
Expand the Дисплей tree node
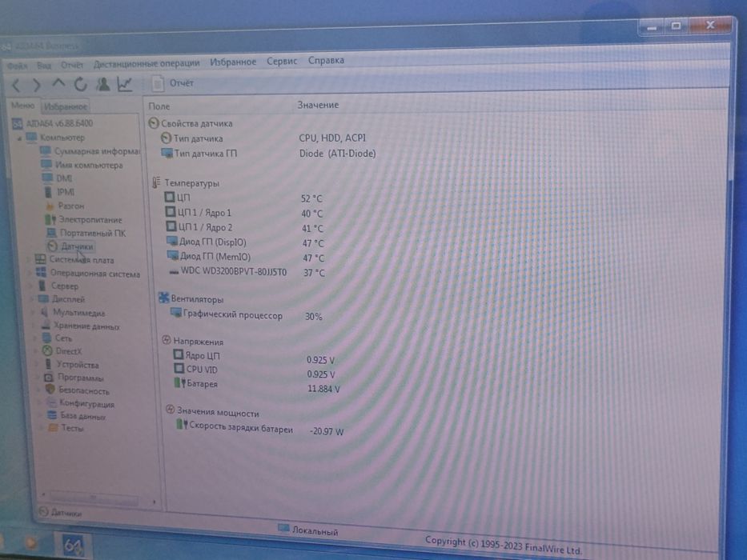(33, 299)
